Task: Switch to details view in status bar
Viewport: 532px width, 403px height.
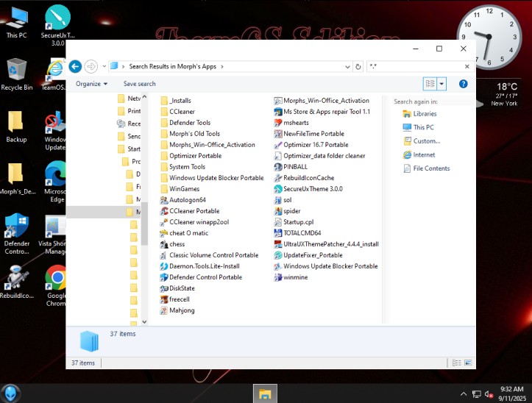Action: tap(456, 363)
